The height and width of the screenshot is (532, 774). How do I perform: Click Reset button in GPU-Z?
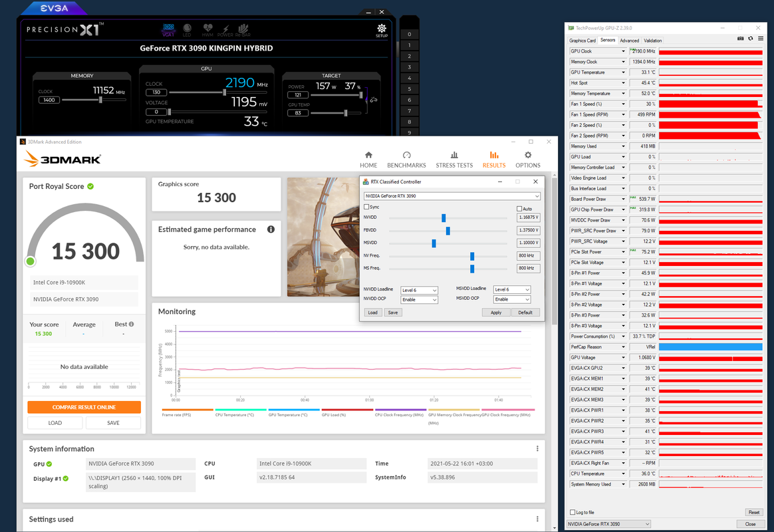coord(754,512)
